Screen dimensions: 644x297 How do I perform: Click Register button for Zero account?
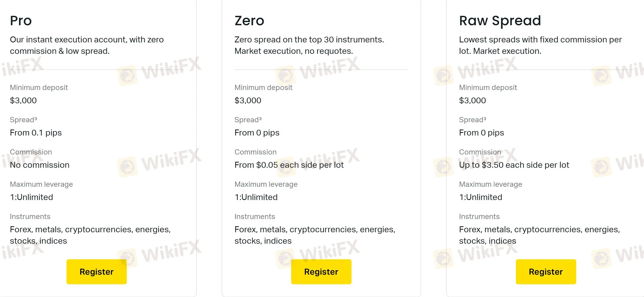point(321,272)
